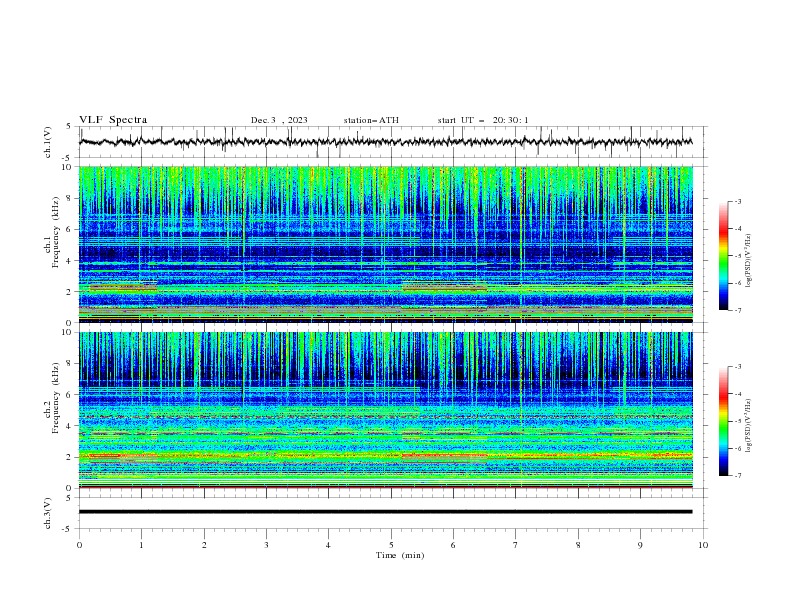Image resolution: width=792 pixels, height=612 pixels.
Task: Click the time axis tick label '10'
Action: click(x=703, y=545)
